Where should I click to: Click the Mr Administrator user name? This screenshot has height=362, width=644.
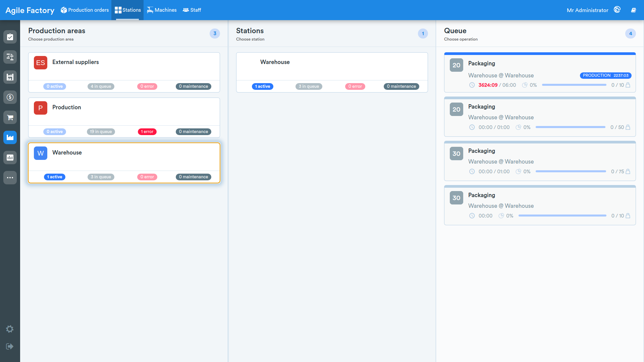coord(587,10)
